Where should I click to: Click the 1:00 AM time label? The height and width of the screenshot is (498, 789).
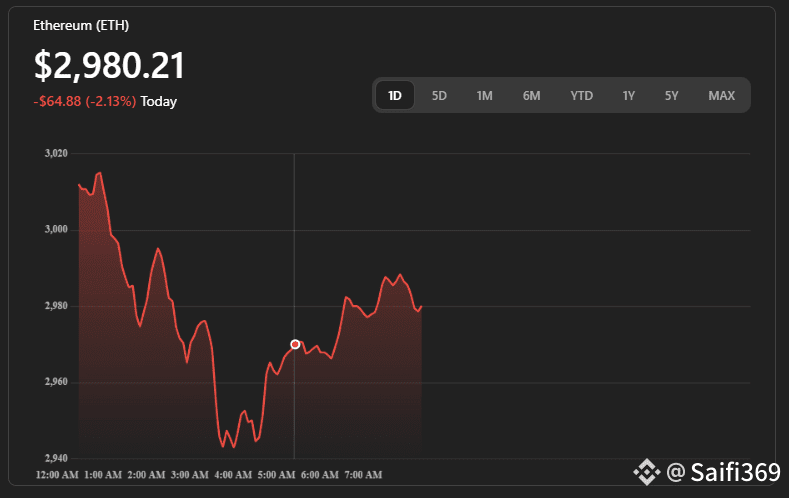coord(103,475)
